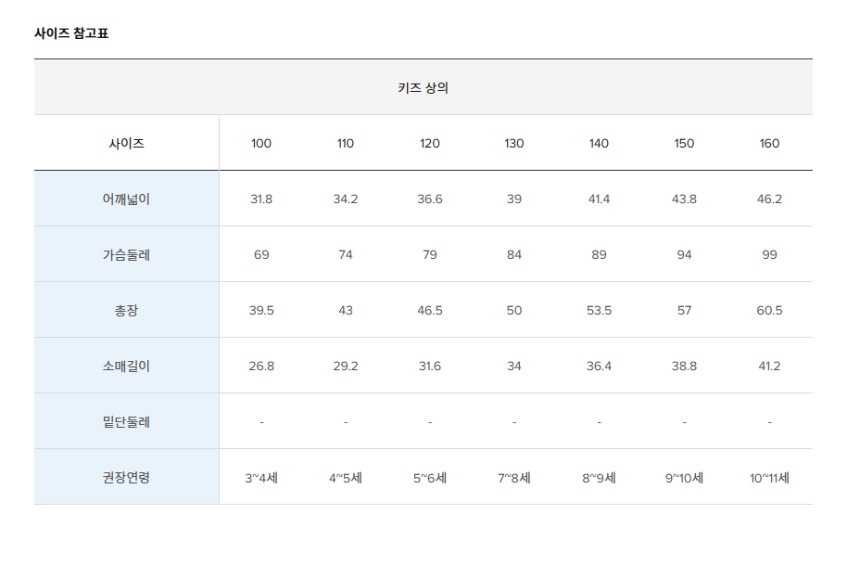Click the 키즈 상의 table header
Viewport: 860px width, 579px height.
coord(423,87)
